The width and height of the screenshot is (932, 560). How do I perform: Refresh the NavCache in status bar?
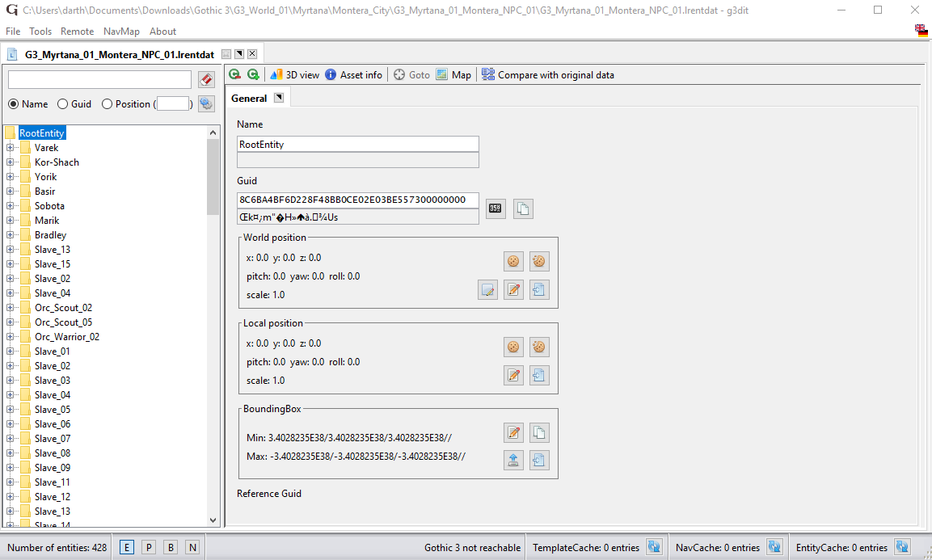tap(774, 547)
